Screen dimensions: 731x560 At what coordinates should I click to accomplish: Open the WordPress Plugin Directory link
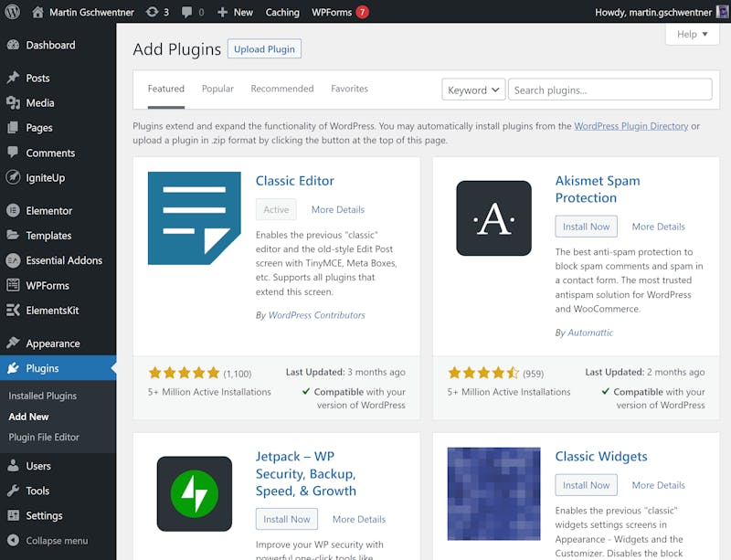pos(630,126)
